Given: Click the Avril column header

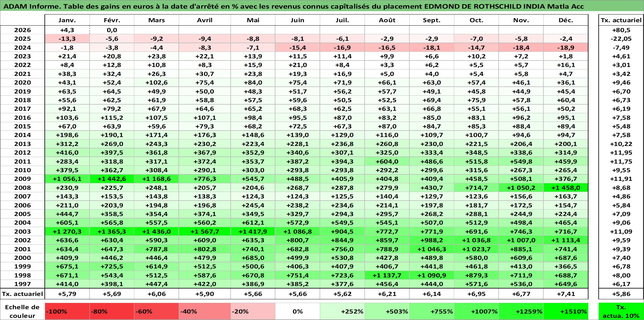Looking at the screenshot, I should click(205, 20).
